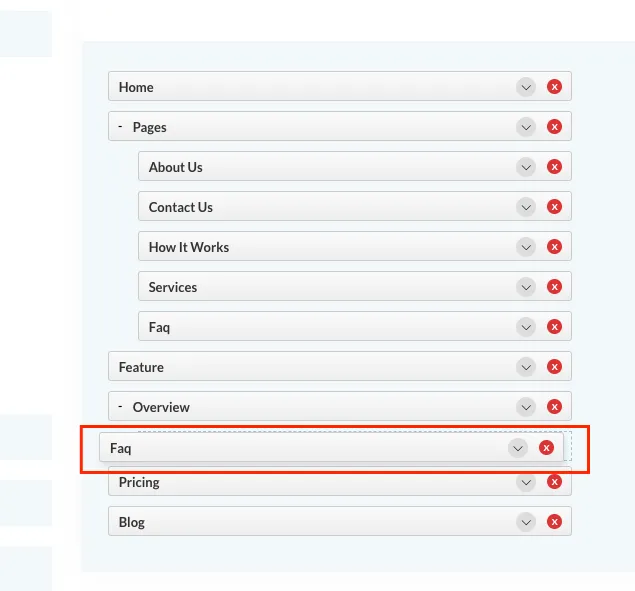Viewport: 635px width, 591px height.
Task: Open the About Us options chevron
Action: coord(526,167)
